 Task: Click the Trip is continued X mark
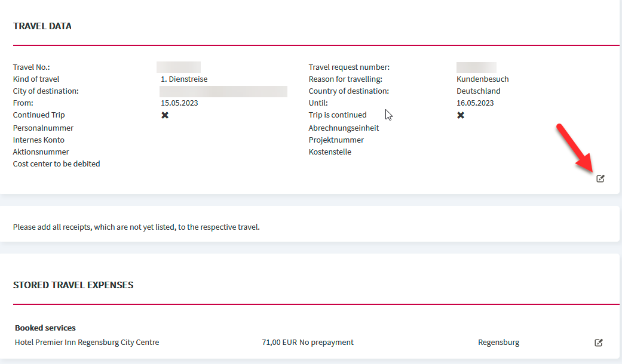(460, 115)
